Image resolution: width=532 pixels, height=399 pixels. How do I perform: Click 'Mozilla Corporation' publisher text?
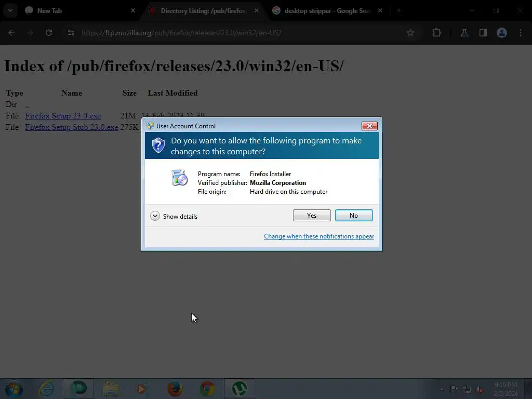coord(278,183)
